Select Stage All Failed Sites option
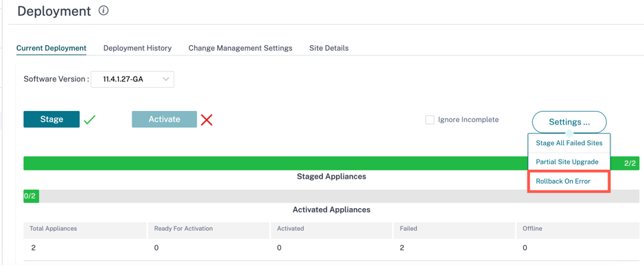The height and width of the screenshot is (265, 644). 569,143
